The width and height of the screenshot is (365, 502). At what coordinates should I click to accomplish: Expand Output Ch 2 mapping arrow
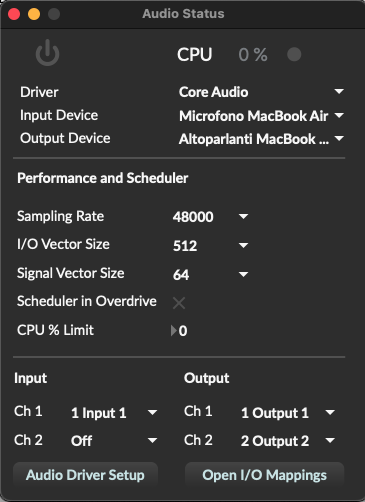[x=330, y=441]
